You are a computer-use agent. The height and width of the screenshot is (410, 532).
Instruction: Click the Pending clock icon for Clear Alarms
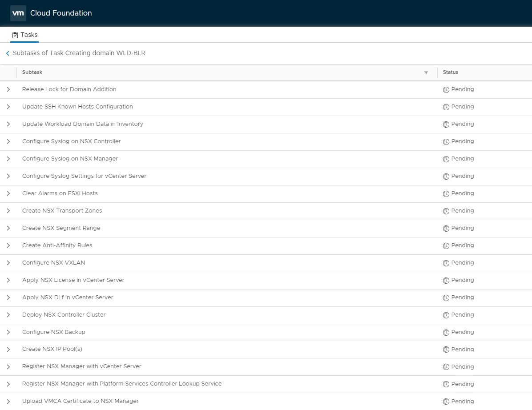click(446, 194)
